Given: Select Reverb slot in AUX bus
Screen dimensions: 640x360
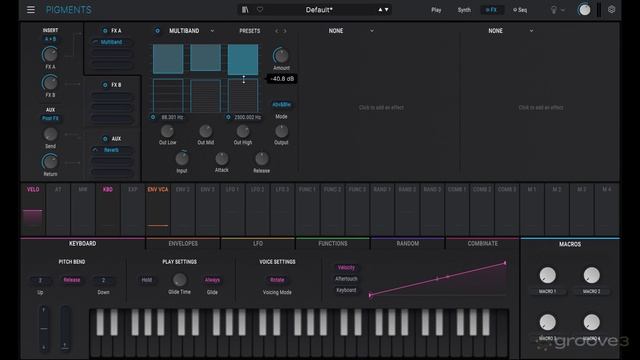Looking at the screenshot, I should 111,150.
